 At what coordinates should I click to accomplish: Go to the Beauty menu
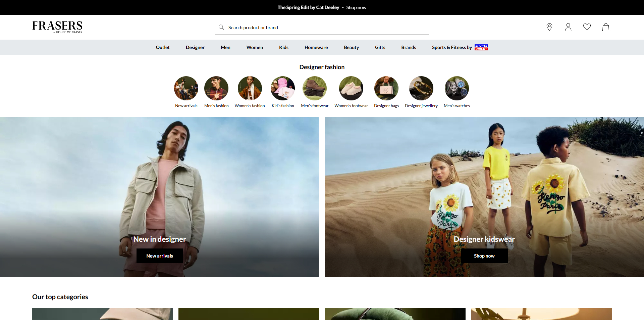click(351, 47)
